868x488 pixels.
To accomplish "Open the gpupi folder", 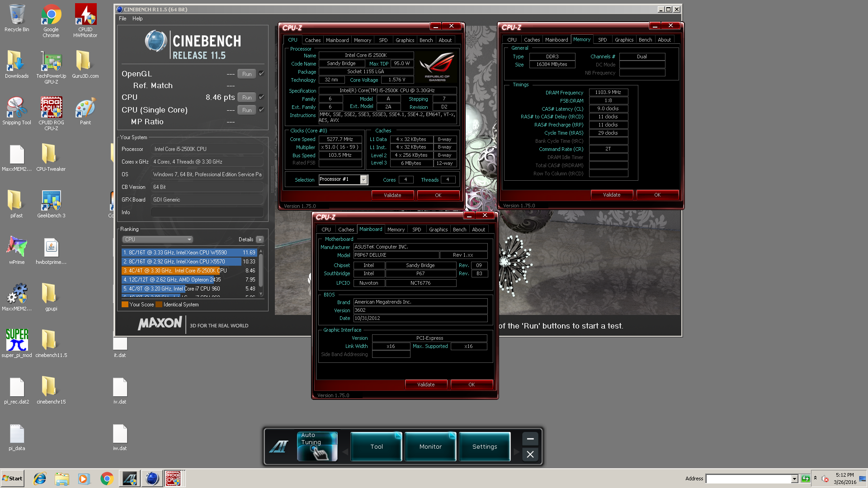I will [51, 297].
